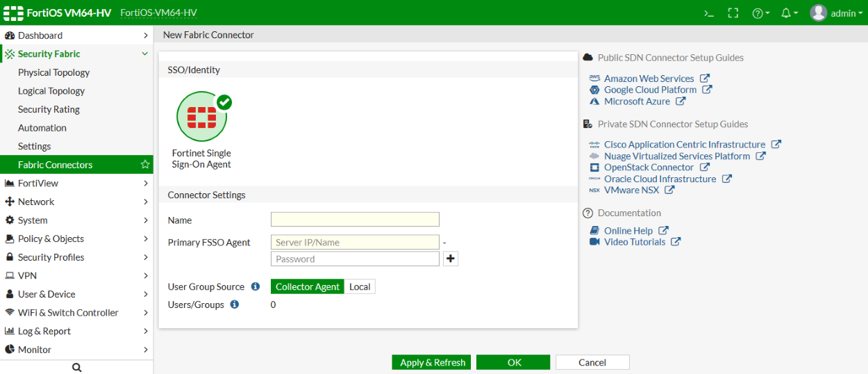
Task: Click the FortiOS logo icon
Action: [14, 13]
